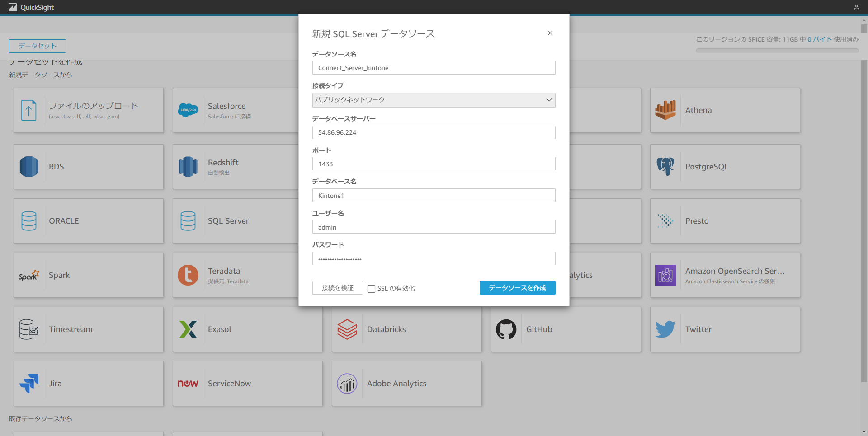Pick the Teradata orange icon
The width and height of the screenshot is (868, 436).
(x=188, y=275)
